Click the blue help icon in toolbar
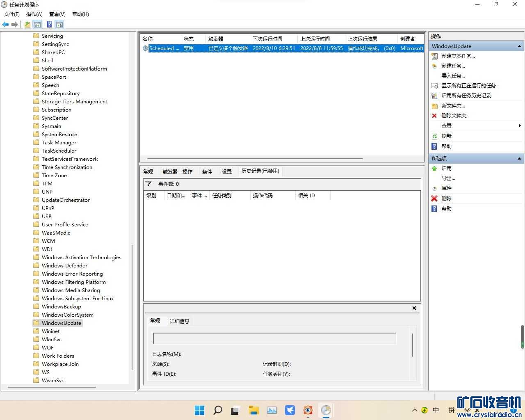 [49, 25]
